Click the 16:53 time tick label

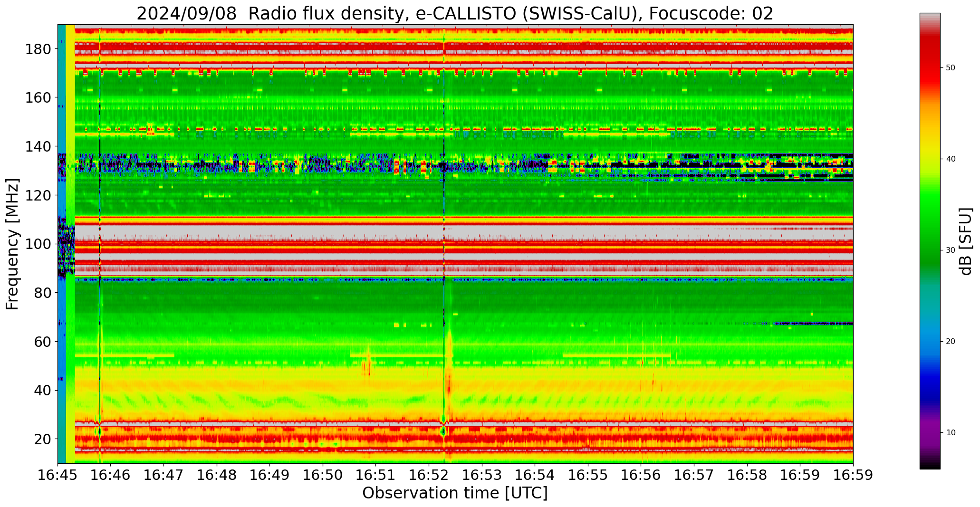click(482, 475)
